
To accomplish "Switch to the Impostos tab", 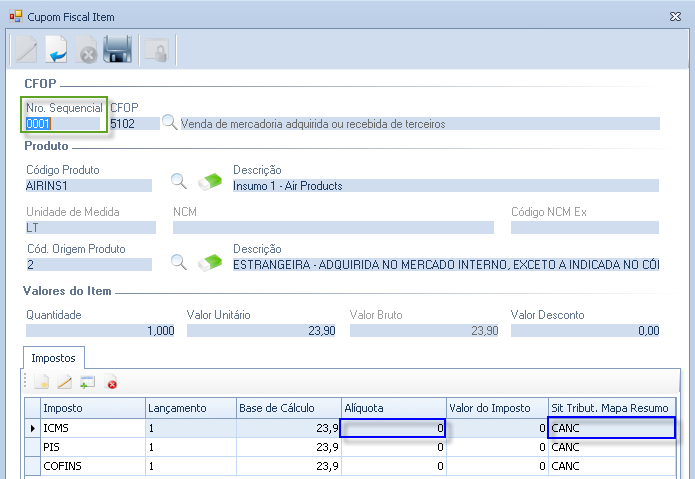I will (54, 356).
